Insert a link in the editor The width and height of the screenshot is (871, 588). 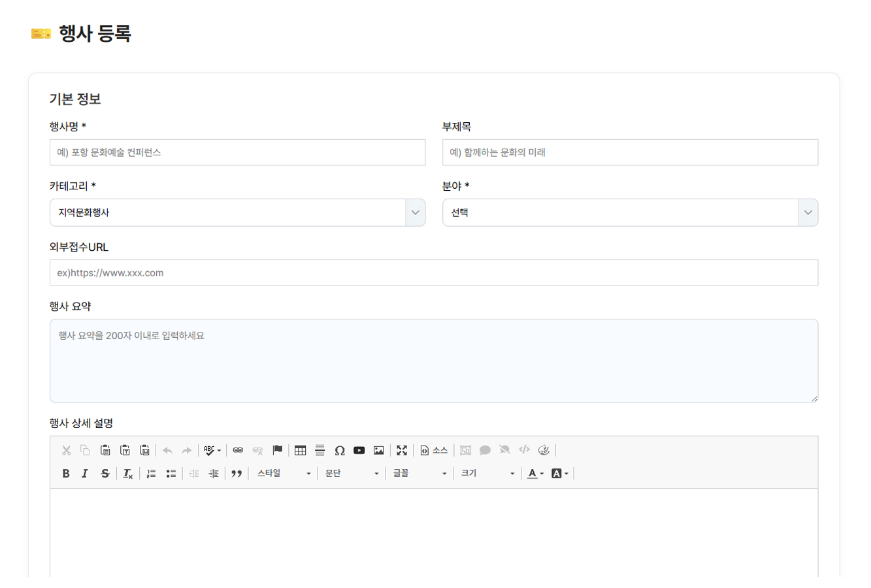coord(238,450)
